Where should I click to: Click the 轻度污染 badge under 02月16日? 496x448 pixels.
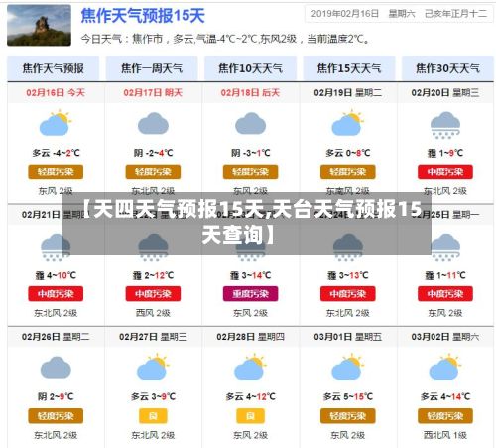coord(56,171)
